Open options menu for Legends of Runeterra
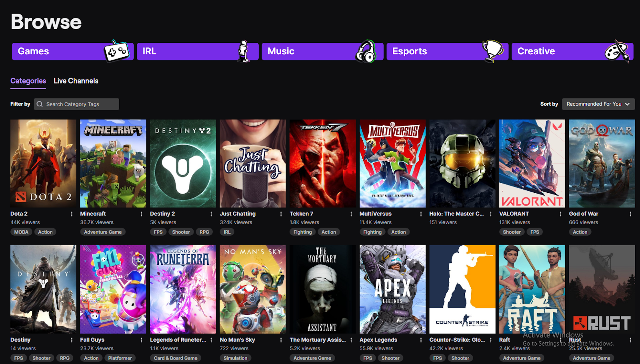Viewport: 640px width, 364px height. point(211,340)
